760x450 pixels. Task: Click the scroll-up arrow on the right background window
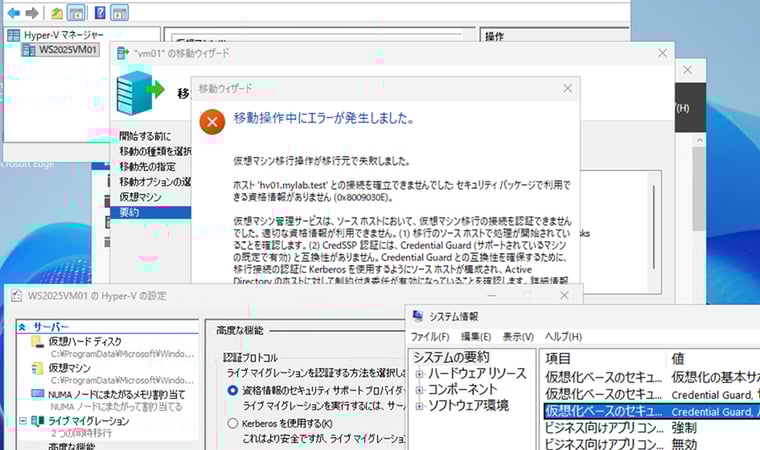click(x=698, y=140)
